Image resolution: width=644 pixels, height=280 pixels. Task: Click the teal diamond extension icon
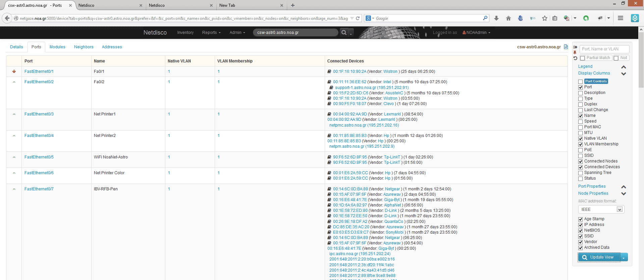tap(635, 18)
